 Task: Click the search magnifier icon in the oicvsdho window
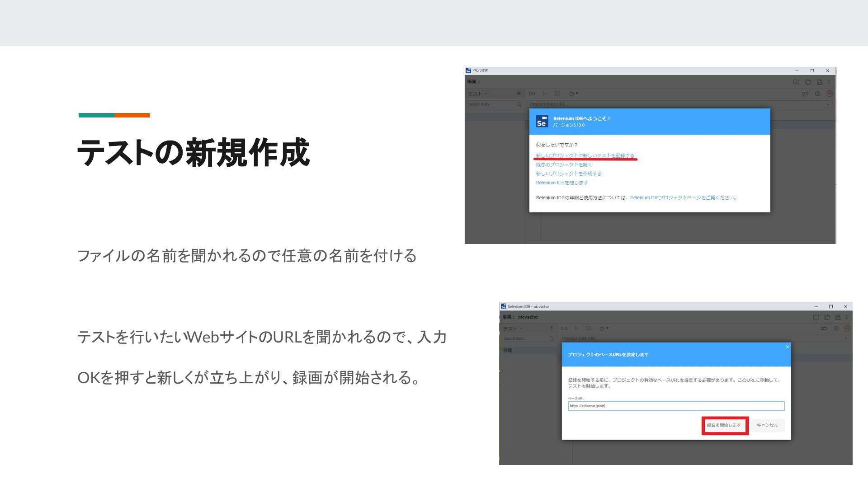pos(552,338)
